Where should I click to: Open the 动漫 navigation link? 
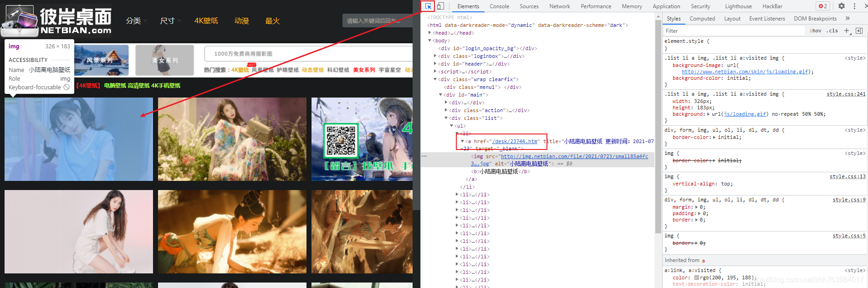click(x=241, y=21)
